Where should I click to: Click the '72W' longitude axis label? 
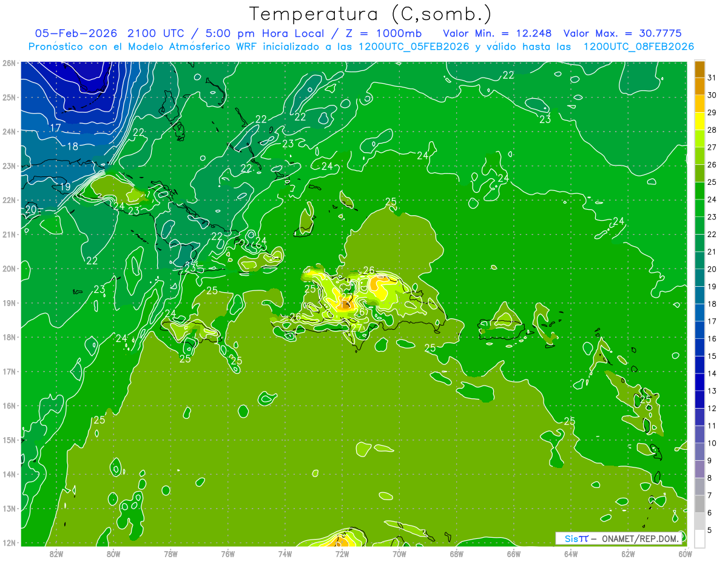pyautogui.click(x=342, y=554)
